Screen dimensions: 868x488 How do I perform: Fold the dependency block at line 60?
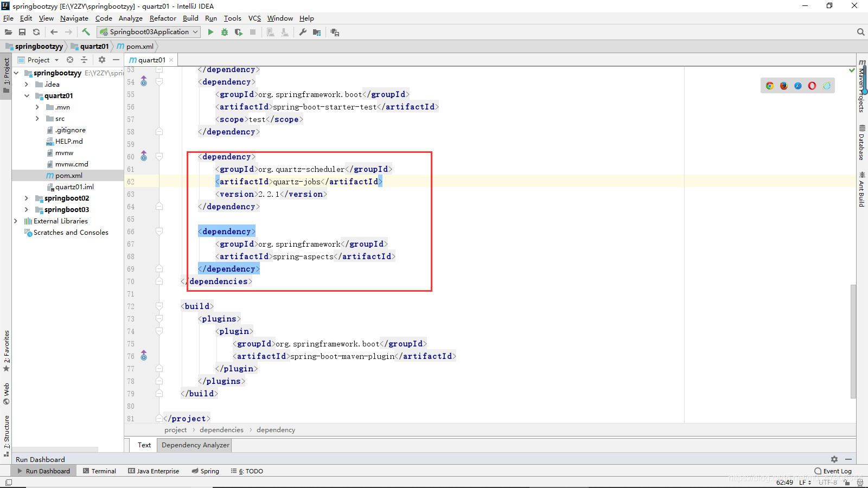pyautogui.click(x=159, y=157)
